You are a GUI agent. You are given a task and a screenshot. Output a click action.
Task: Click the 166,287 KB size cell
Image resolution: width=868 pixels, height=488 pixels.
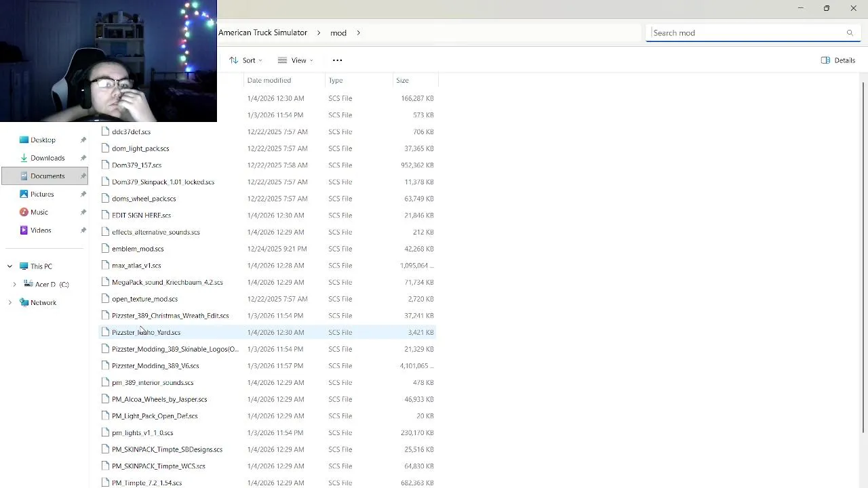click(417, 98)
